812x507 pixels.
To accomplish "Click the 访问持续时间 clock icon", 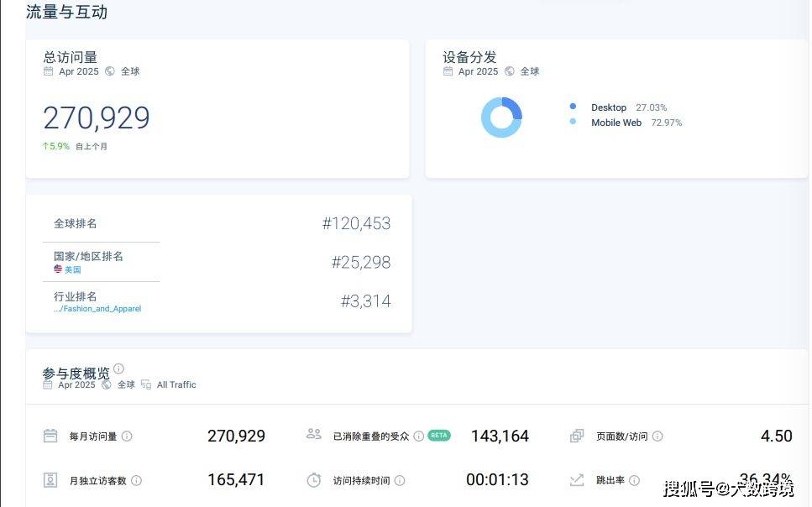I will [x=314, y=480].
